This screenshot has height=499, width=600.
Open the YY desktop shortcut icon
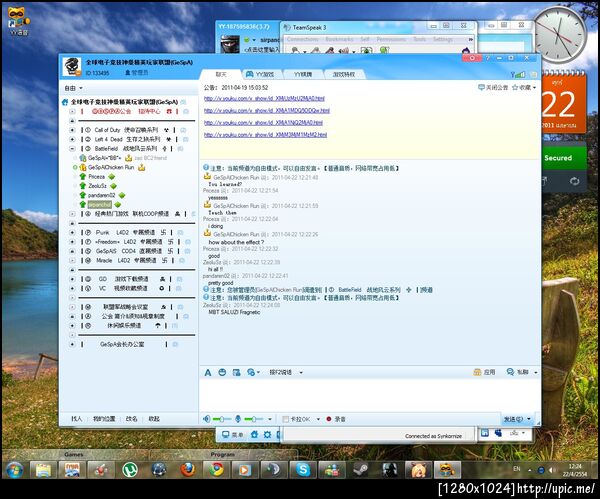16,21
